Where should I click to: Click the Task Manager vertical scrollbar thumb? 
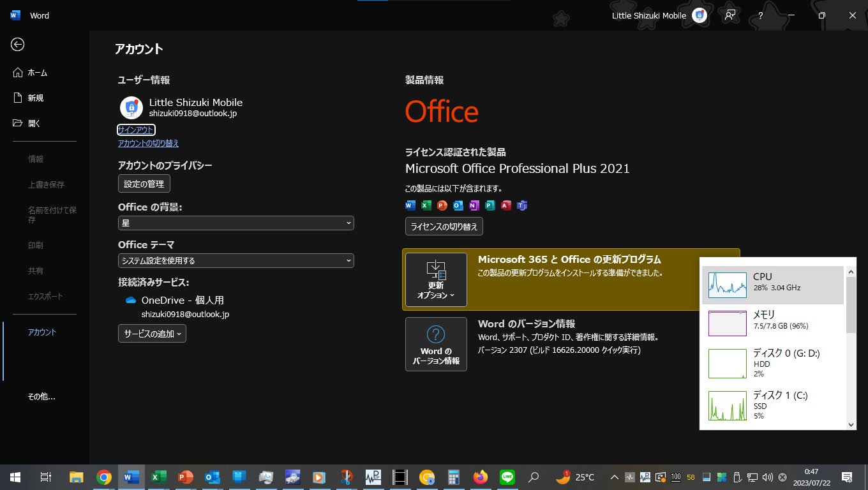point(851,304)
